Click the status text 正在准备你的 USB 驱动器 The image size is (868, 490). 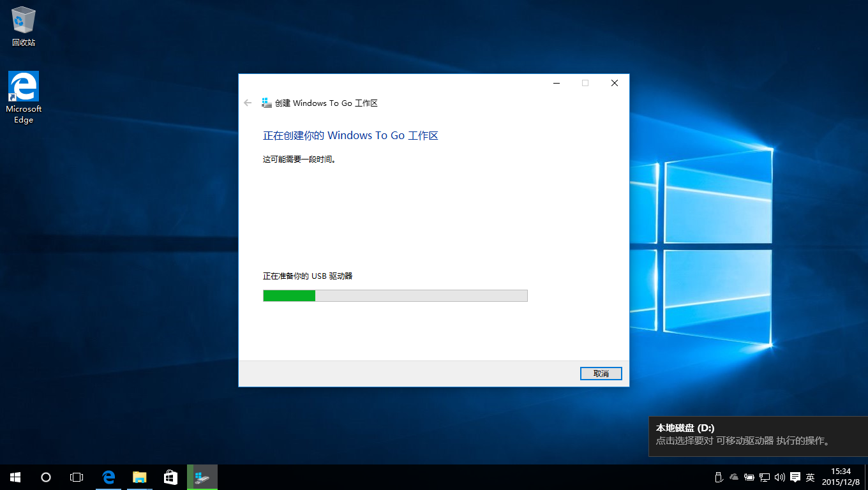308,276
